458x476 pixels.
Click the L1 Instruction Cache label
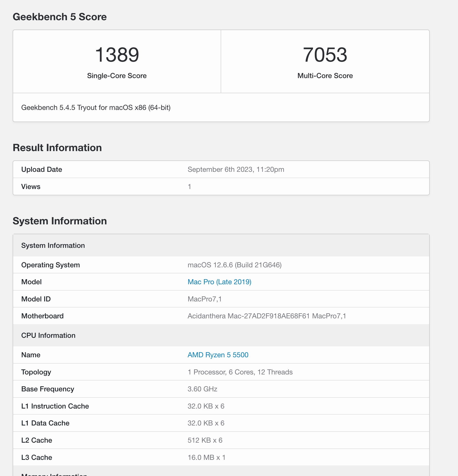pos(55,406)
